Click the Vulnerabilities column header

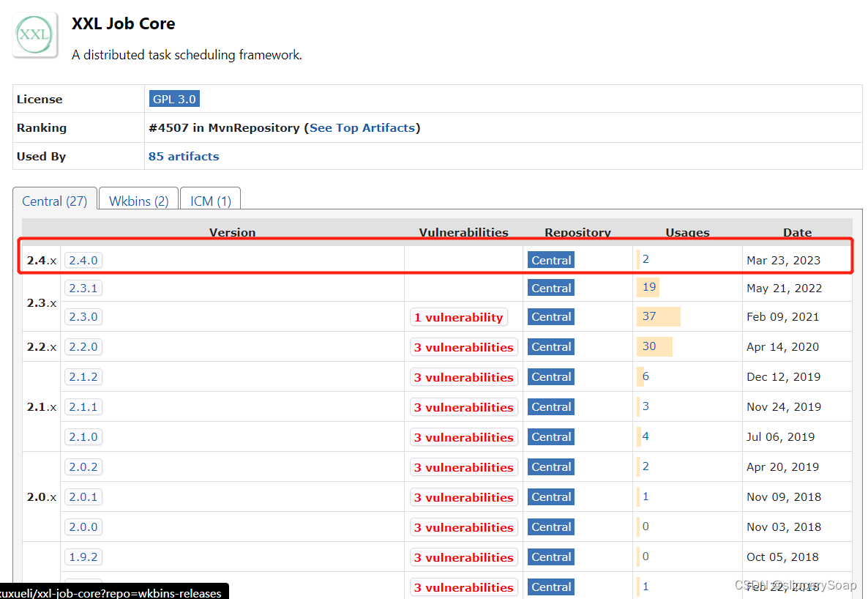pos(463,232)
